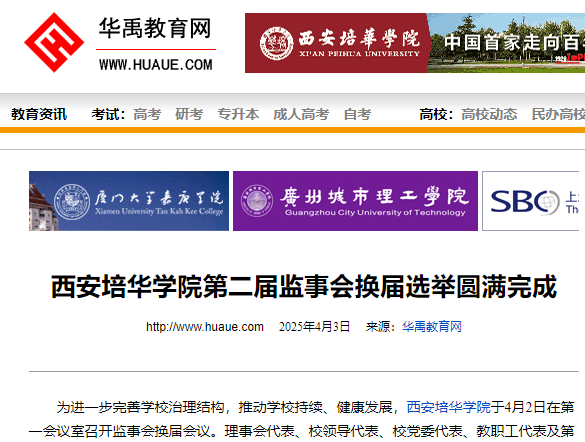Click the SBC globe logo
This screenshot has width=585, height=442.
525,202
